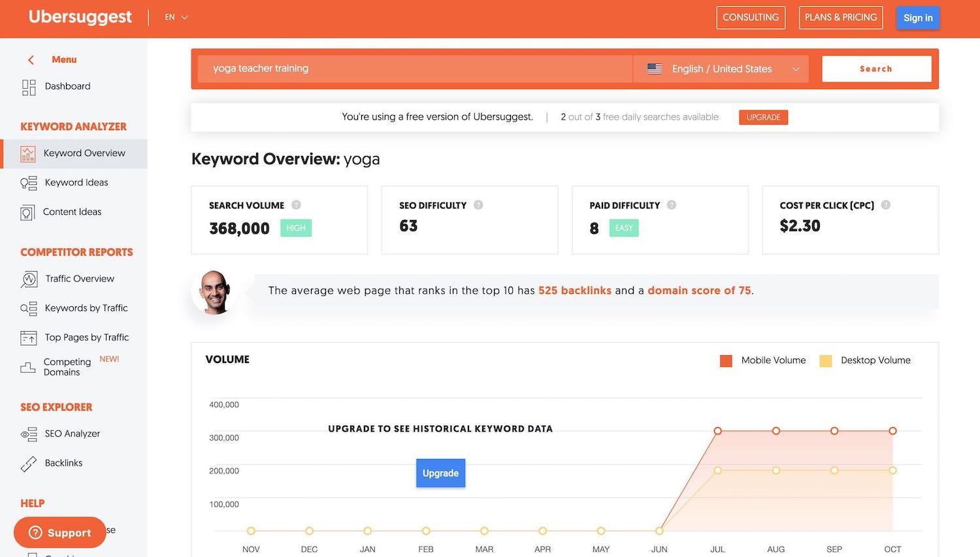This screenshot has height=557, width=980.
Task: Click the Ubersuggest logo
Action: click(x=80, y=17)
